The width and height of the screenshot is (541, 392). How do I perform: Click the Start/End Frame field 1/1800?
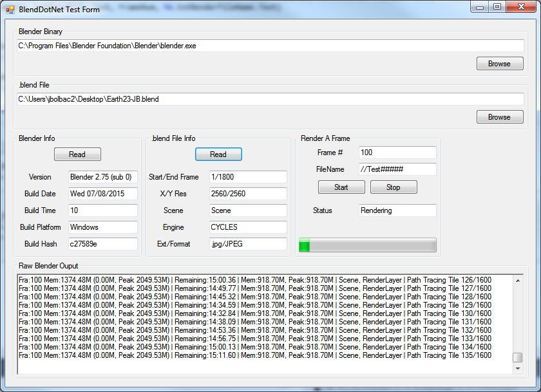tap(248, 177)
